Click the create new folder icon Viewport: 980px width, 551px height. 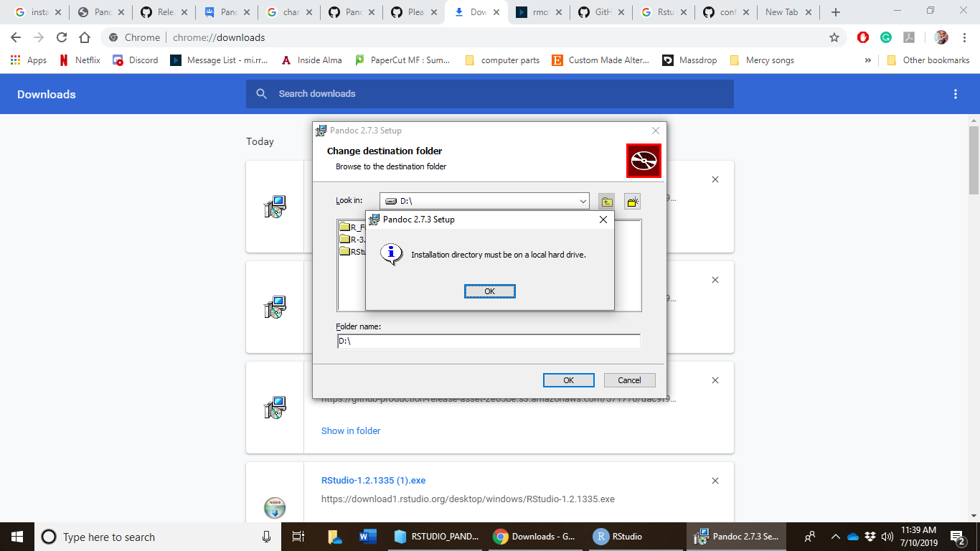tap(632, 202)
